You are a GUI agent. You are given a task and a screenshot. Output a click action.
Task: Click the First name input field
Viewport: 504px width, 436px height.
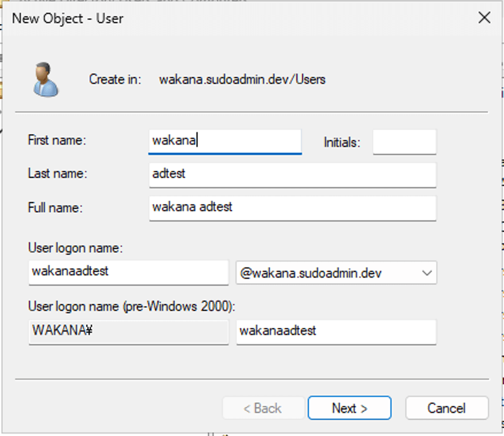224,141
